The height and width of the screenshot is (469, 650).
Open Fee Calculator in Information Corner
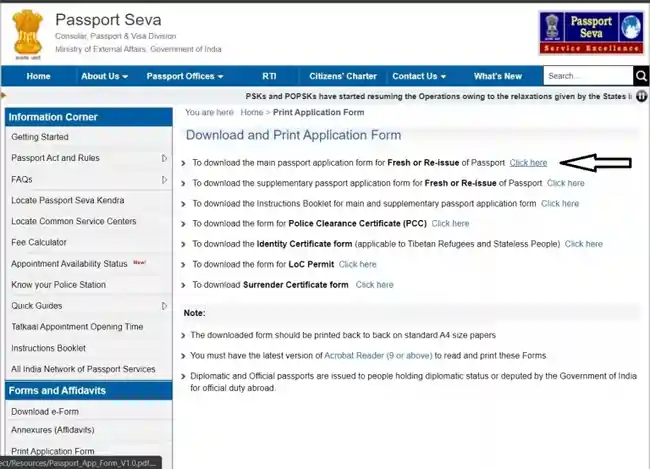tap(39, 242)
